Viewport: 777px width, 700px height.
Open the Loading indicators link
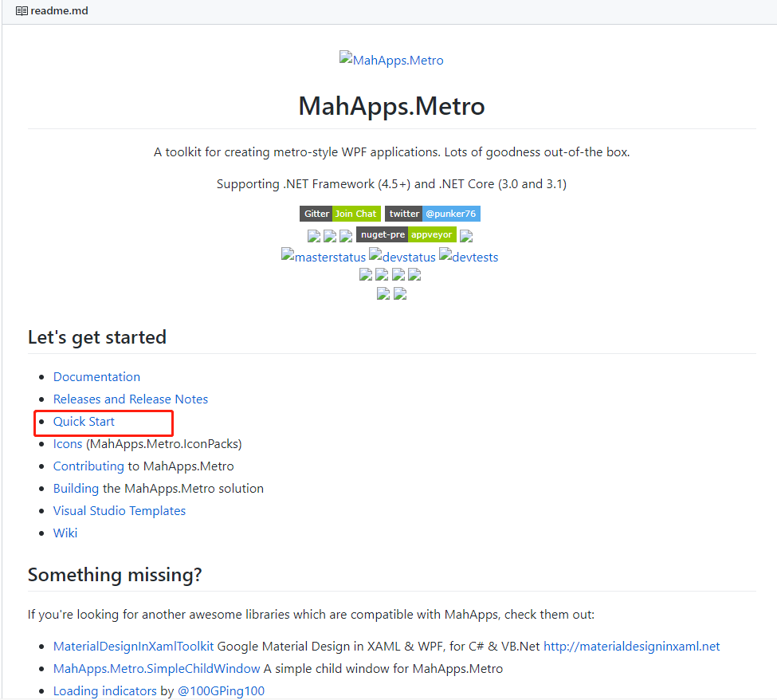(105, 691)
